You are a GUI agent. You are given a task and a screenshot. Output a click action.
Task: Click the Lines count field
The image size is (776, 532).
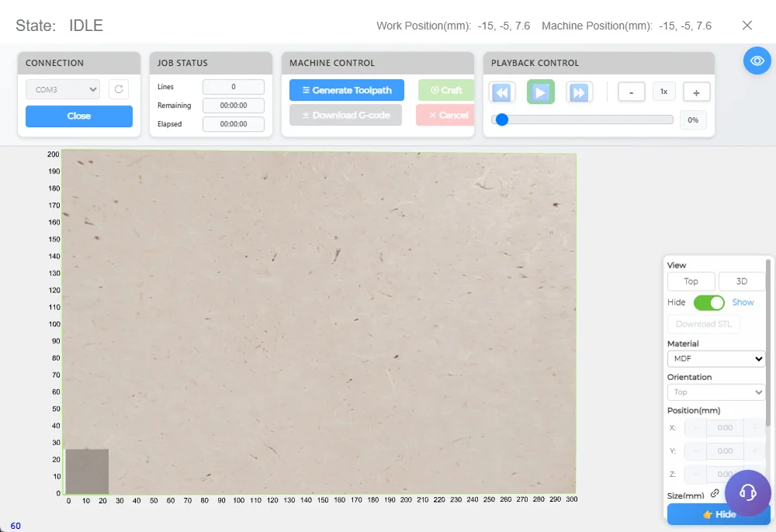click(234, 87)
